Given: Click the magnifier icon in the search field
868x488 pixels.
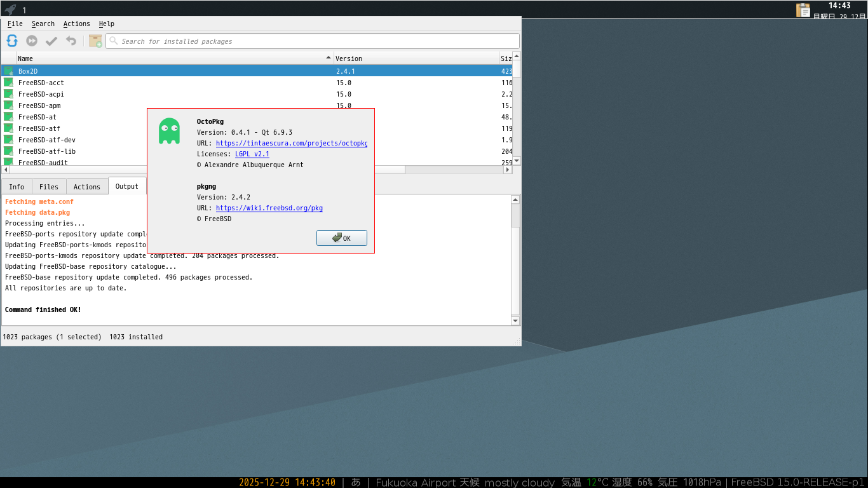Looking at the screenshot, I should coord(114,41).
